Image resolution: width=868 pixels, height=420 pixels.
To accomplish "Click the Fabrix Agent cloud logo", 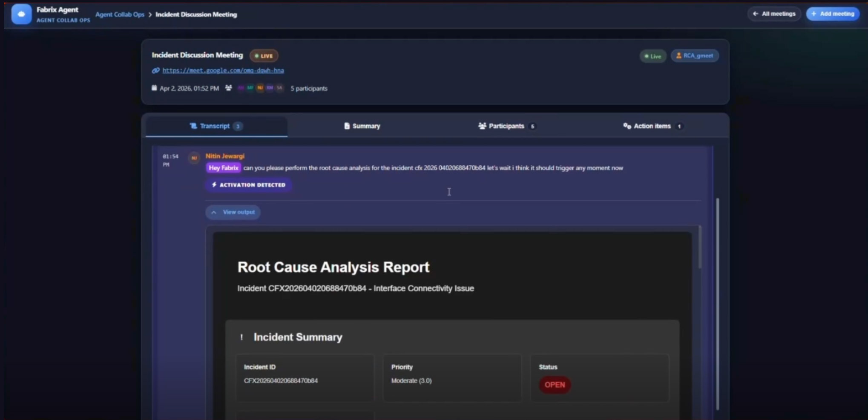I will [21, 14].
